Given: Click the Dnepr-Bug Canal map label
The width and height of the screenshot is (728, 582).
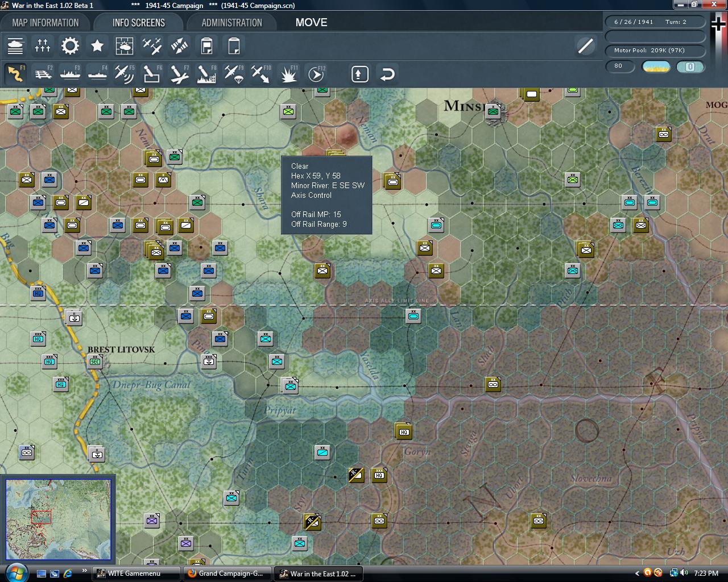Looking at the screenshot, I should click(x=151, y=385).
